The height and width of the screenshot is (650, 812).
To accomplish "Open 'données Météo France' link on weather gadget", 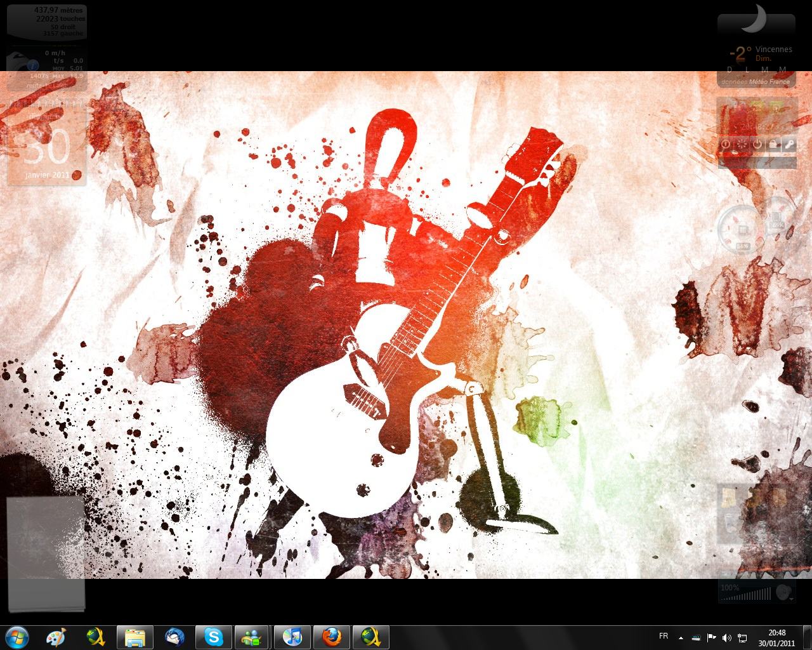I will pos(756,82).
